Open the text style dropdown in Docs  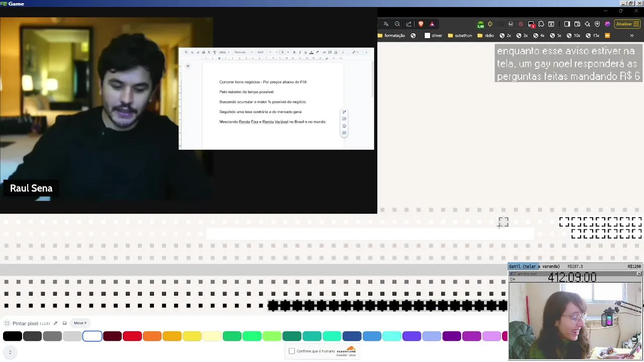click(244, 52)
